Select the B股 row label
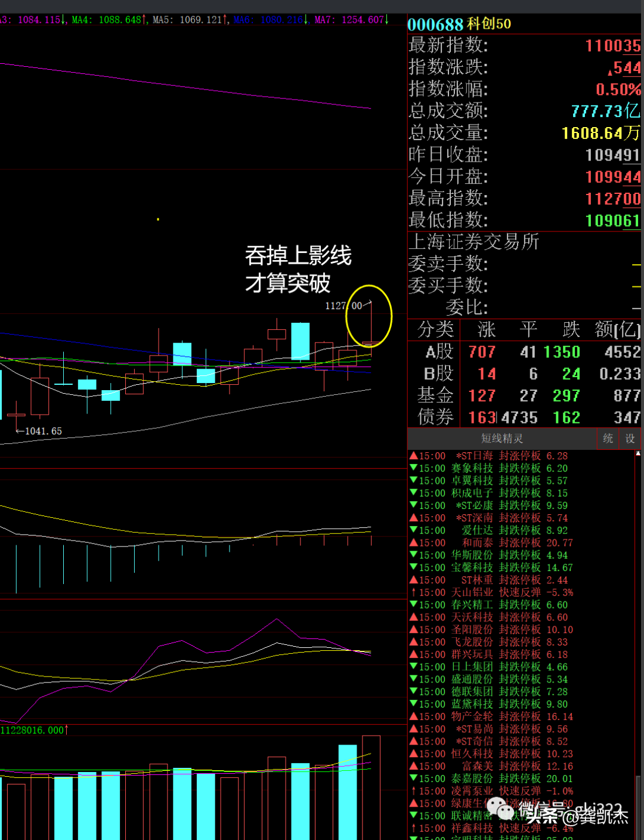This screenshot has height=840, width=644. tap(439, 374)
